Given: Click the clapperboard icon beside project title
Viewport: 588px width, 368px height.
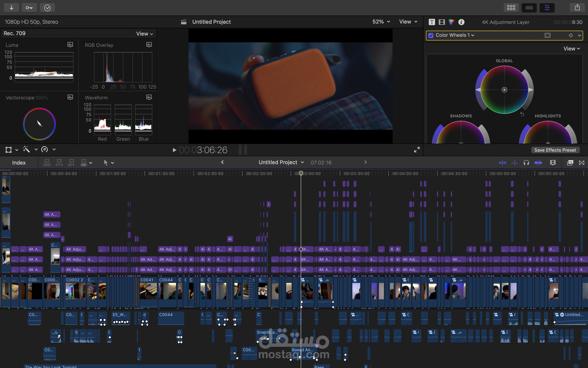Looking at the screenshot, I should click(184, 22).
